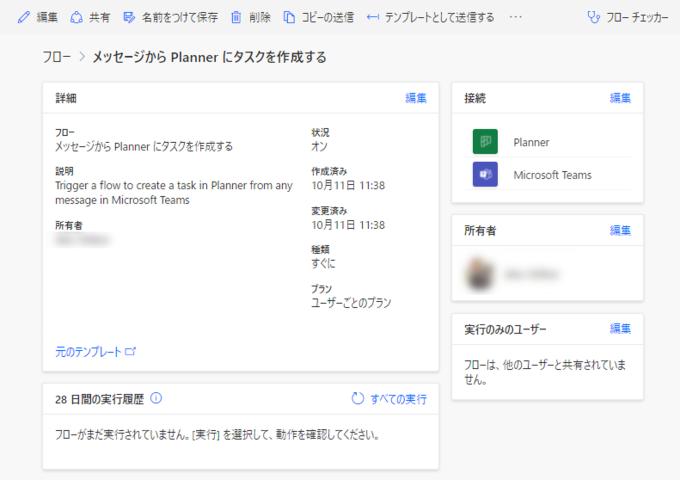
Task: Click the 詳細 card heading
Action: (x=66, y=98)
